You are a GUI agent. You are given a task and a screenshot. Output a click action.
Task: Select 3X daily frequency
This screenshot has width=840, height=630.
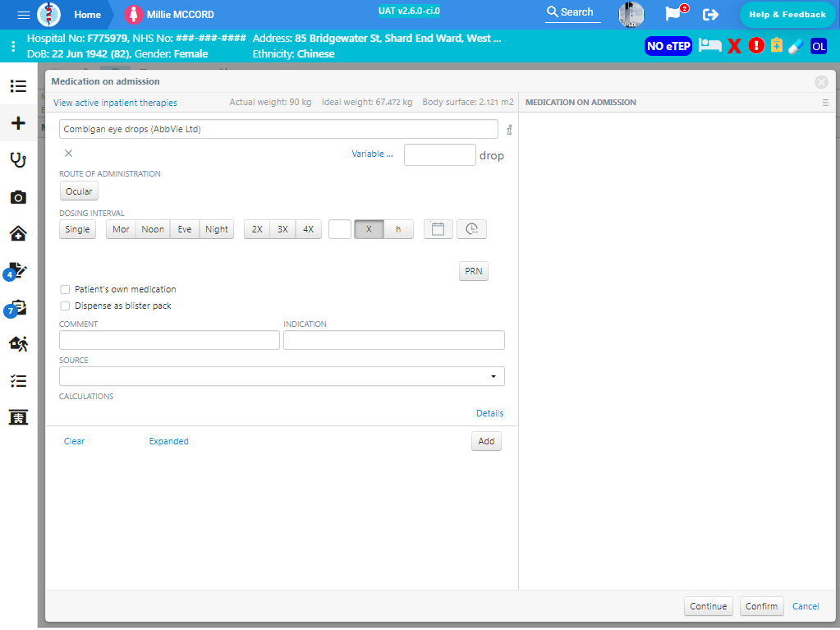click(x=282, y=229)
